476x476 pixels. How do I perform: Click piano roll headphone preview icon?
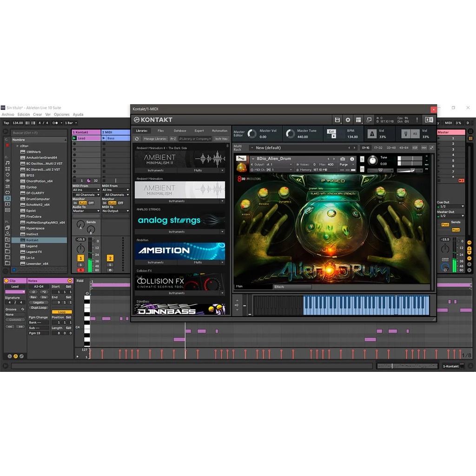click(87, 293)
